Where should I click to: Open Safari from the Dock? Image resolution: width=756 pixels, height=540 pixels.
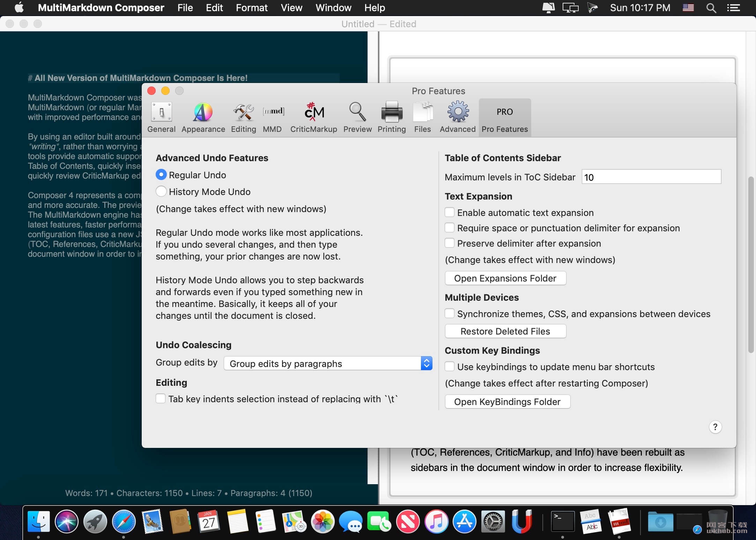(124, 522)
